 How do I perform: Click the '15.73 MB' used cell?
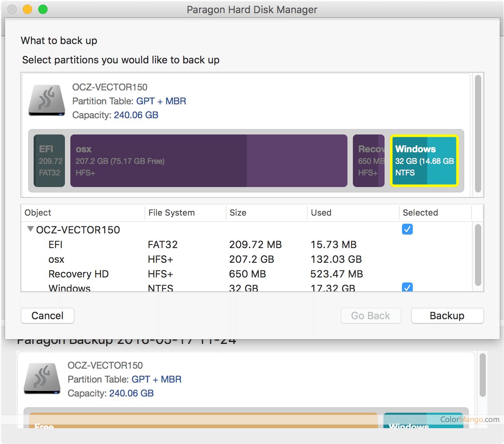[x=334, y=245]
